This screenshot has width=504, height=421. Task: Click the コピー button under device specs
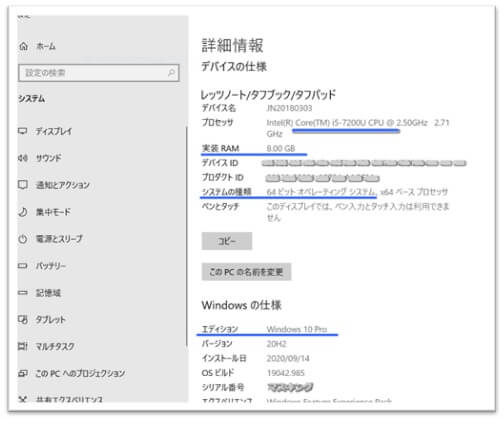pos(227,241)
